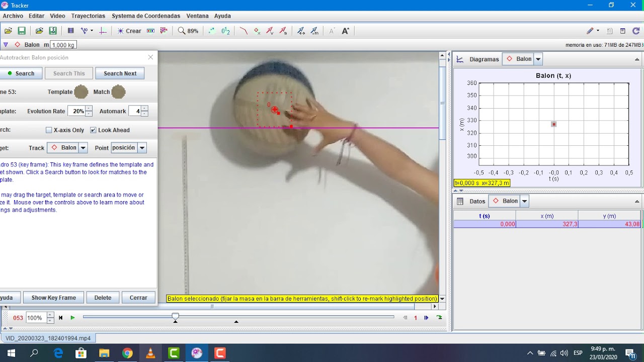Open the clip settings filmstrip icon
644x362 pixels.
[x=70, y=31]
